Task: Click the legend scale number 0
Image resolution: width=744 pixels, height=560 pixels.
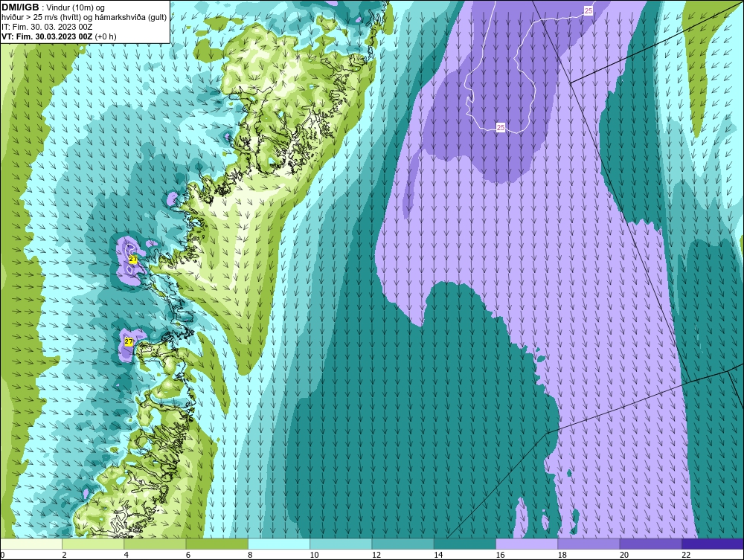Action: pos(2,556)
